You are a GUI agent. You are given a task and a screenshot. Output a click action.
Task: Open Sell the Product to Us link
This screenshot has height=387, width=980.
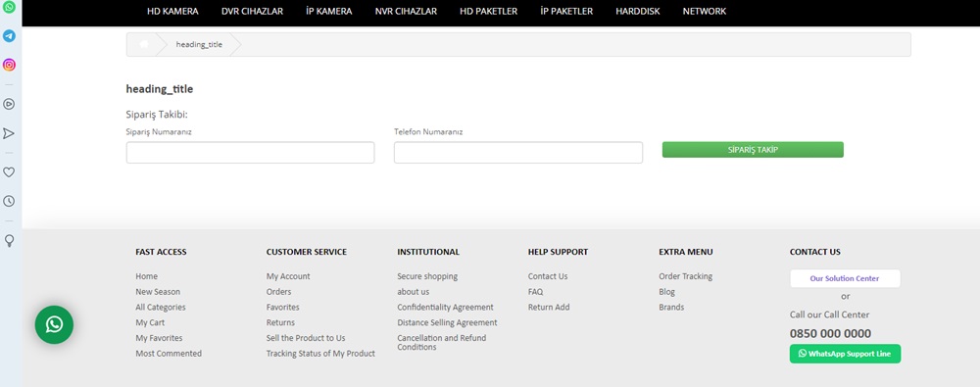point(306,338)
